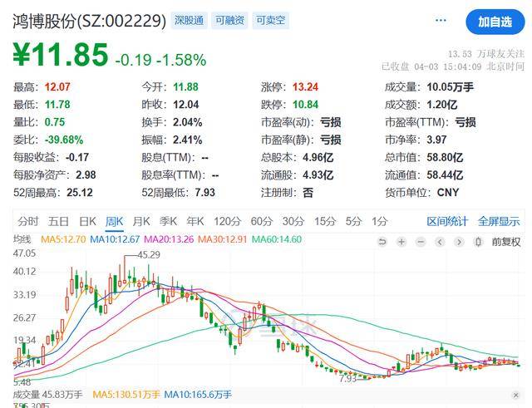Image resolution: width=532 pixels, height=408 pixels.
Task: Zoom in the chart with the plus icon
Action: pyautogui.click(x=401, y=242)
